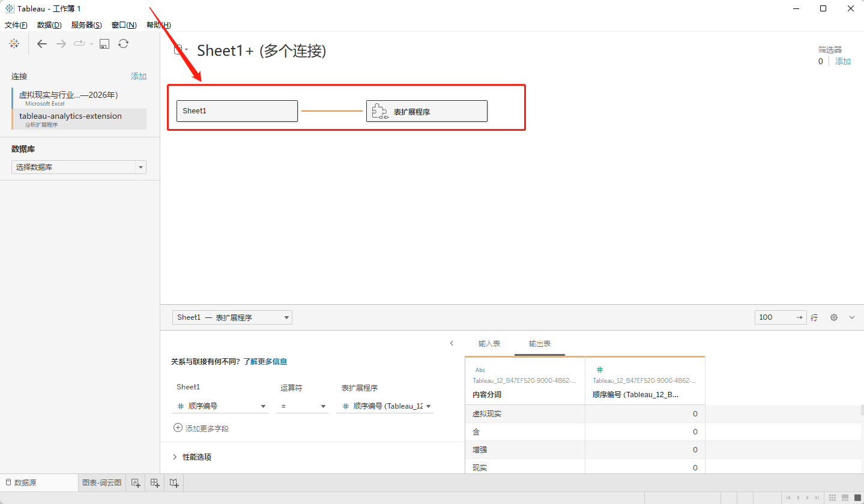Select the 虚拟现实与行业 Excel connection
The width and height of the screenshot is (864, 504).
(79, 98)
